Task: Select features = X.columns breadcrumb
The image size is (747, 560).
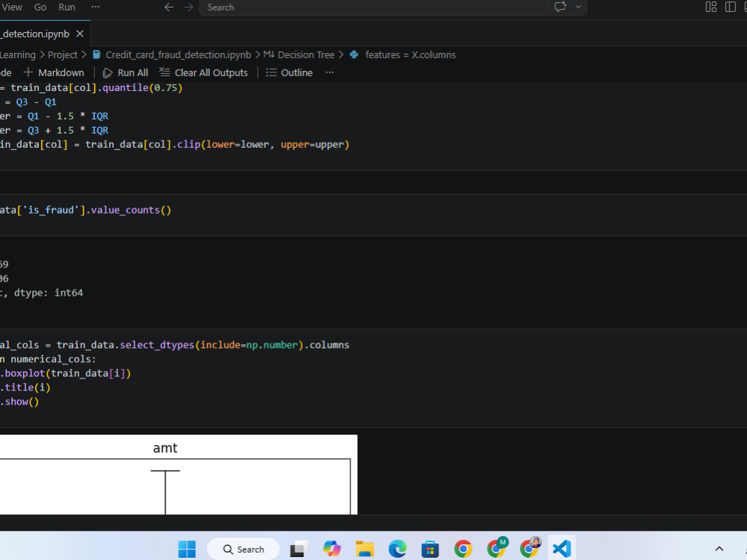Action: pyautogui.click(x=410, y=55)
